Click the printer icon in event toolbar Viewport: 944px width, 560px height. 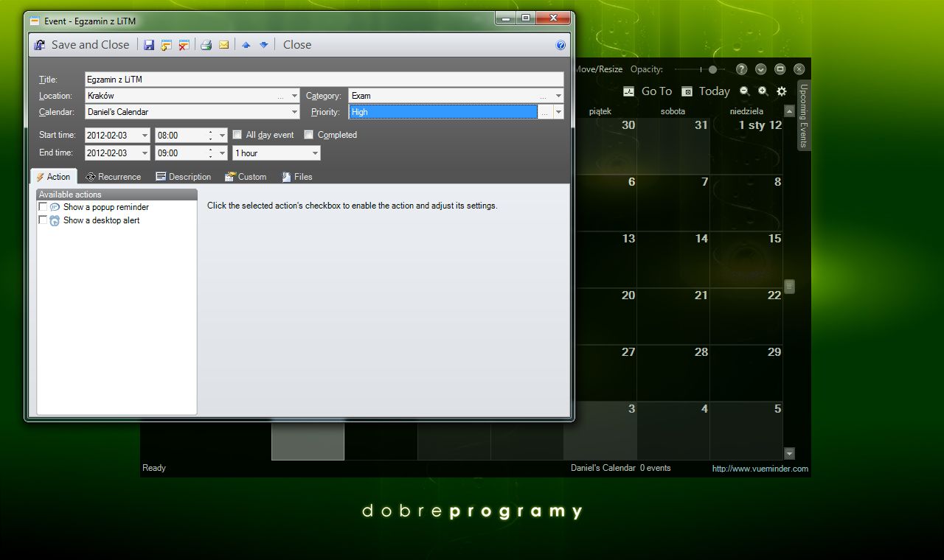[206, 45]
